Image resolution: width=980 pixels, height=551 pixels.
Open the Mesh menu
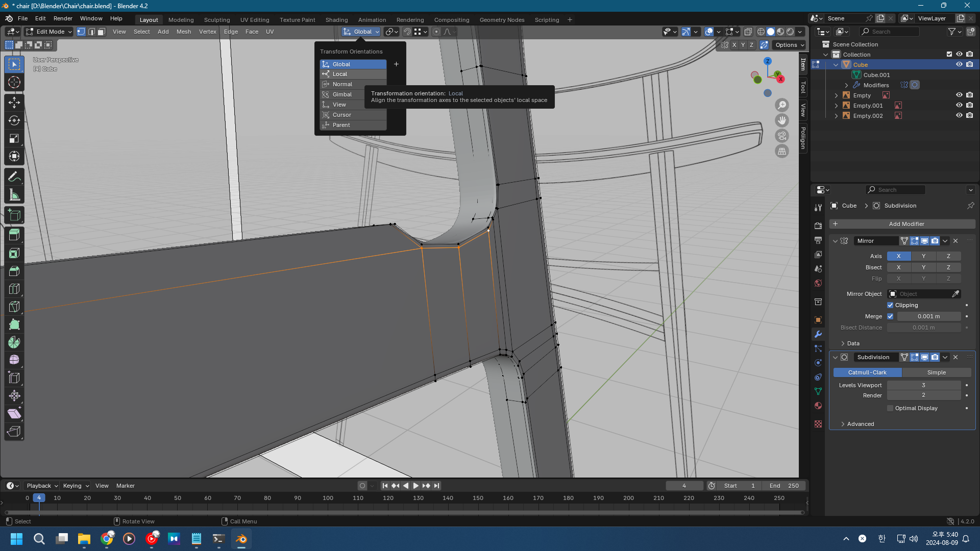pos(184,32)
